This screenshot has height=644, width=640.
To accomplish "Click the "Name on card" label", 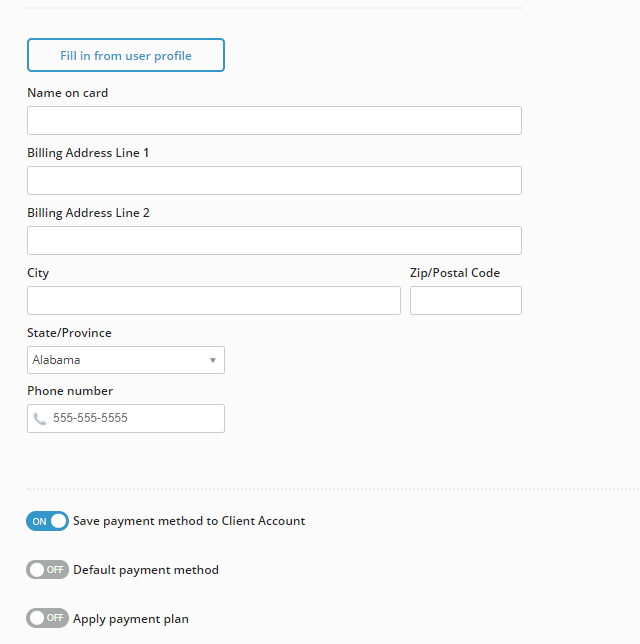I will coord(67,93).
